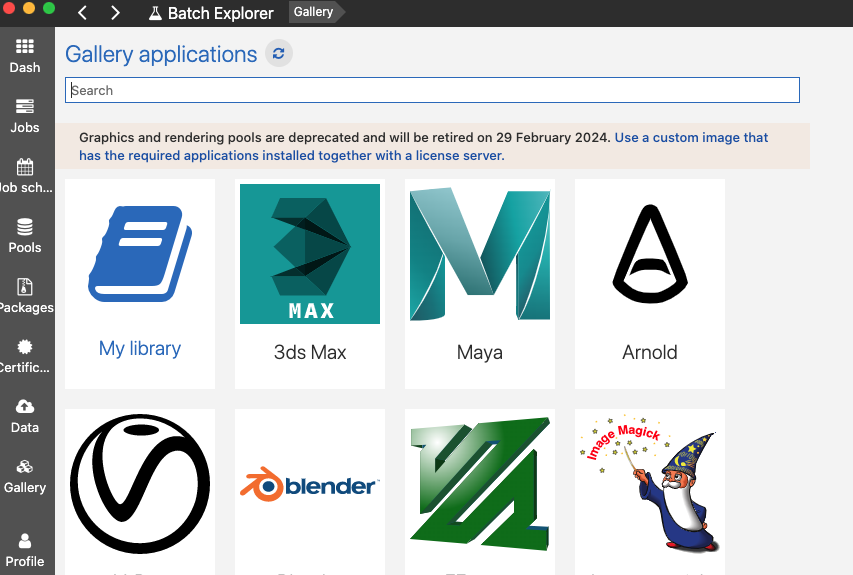
Task: Click the 3ds Max label text
Action: [x=310, y=353]
